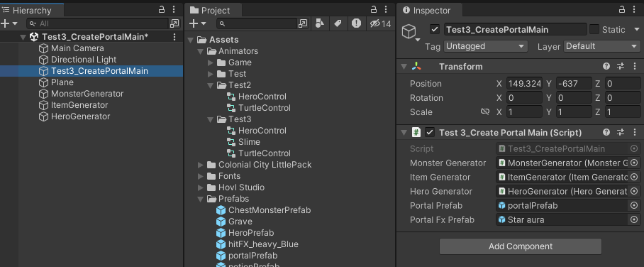Toggle the Static checkbox
The height and width of the screenshot is (267, 644).
point(594,30)
